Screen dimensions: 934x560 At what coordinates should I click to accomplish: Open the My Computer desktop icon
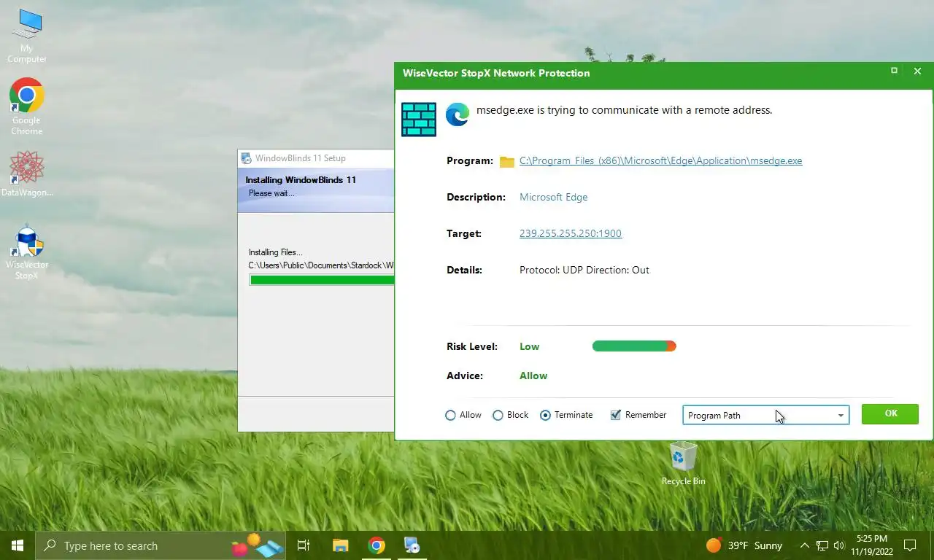[27, 36]
